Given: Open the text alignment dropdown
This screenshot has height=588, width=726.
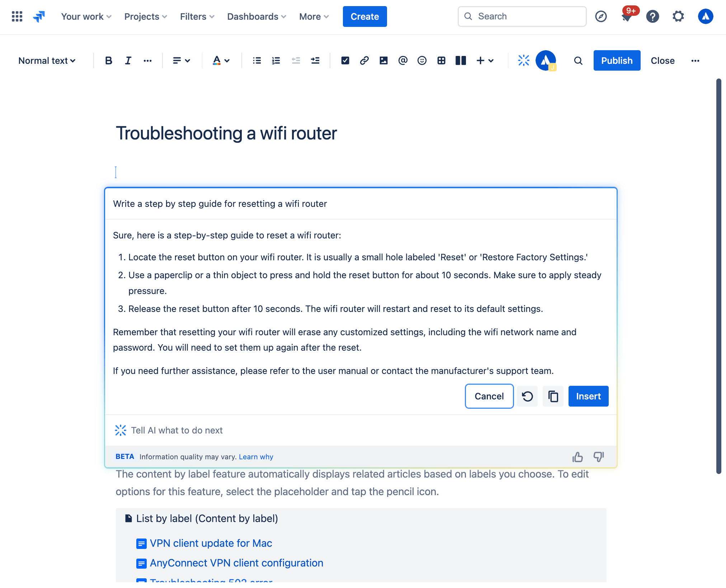Looking at the screenshot, I should [180, 60].
